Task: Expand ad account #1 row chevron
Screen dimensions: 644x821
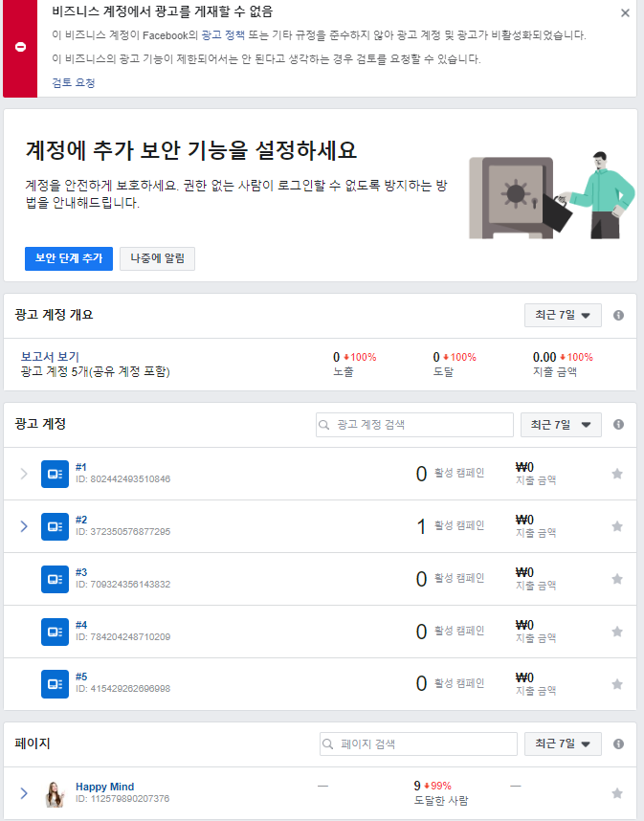Action: coord(24,474)
